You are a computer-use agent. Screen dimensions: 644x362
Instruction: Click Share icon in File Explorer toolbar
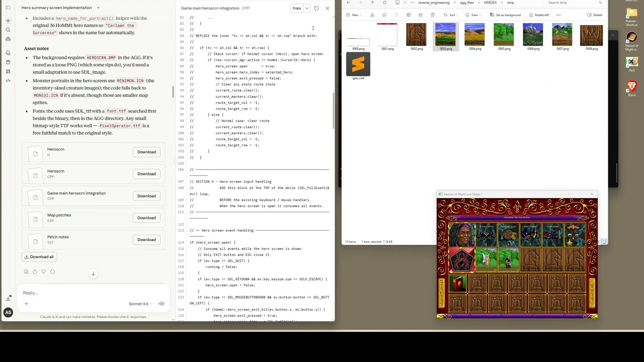tap(421, 15)
